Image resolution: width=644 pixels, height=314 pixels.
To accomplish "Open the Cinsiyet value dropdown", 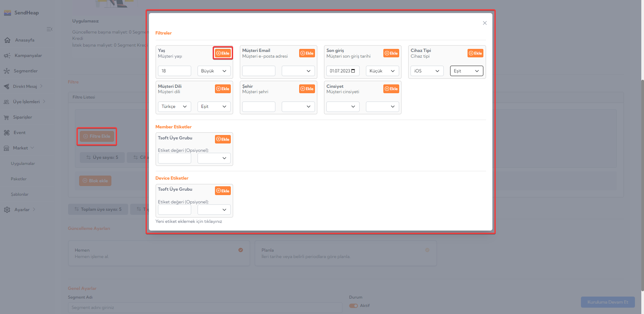I will (x=343, y=107).
